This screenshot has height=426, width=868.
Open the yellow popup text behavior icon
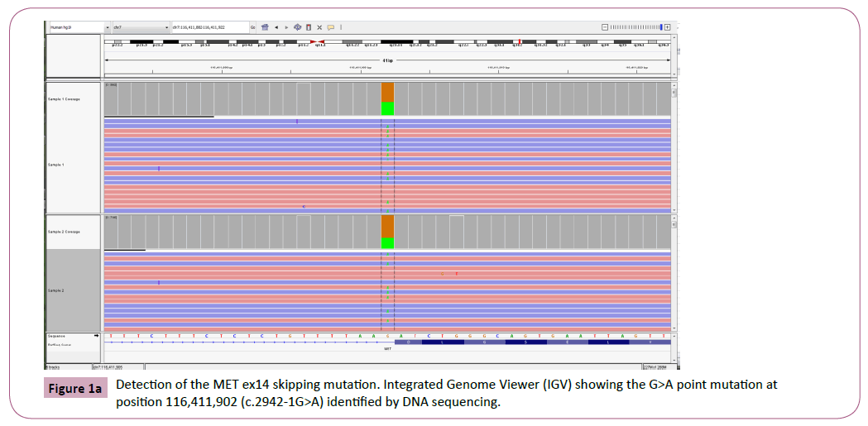point(330,27)
